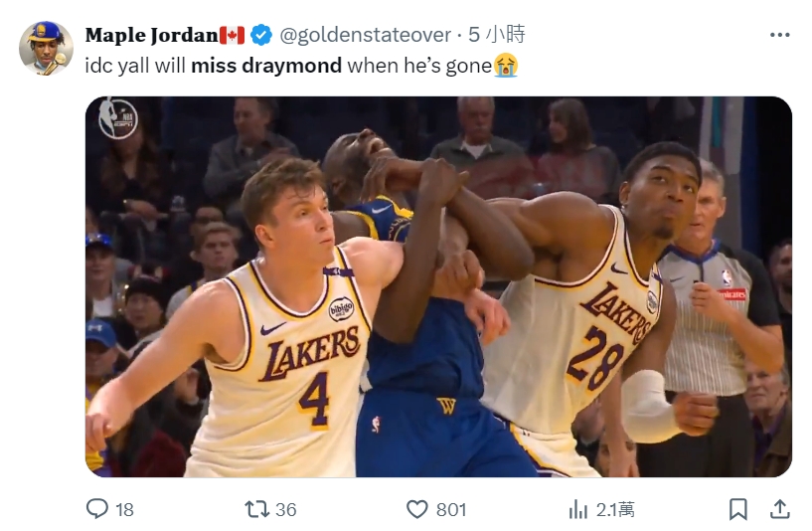Click the Canadian flag emoji beside the name
The image size is (812, 531).
point(233,35)
